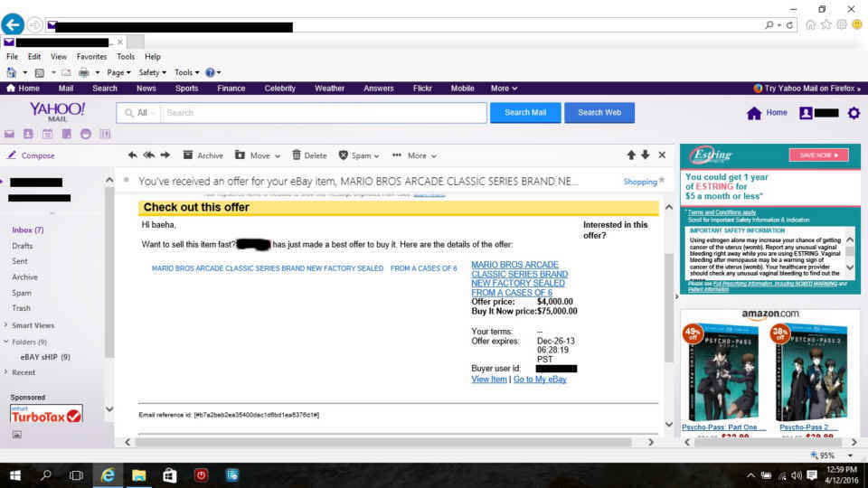Open the eBAY sHIP folder
This screenshot has height=488, width=868.
pyautogui.click(x=45, y=357)
